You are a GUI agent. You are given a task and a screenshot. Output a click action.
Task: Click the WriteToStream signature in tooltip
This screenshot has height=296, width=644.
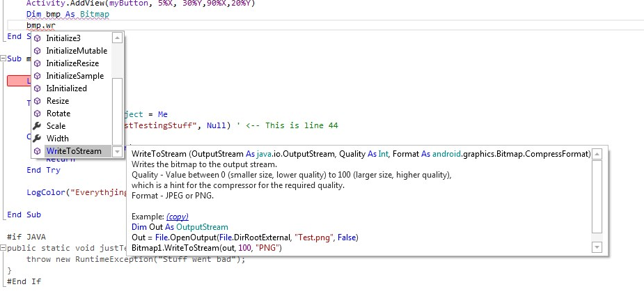click(361, 154)
